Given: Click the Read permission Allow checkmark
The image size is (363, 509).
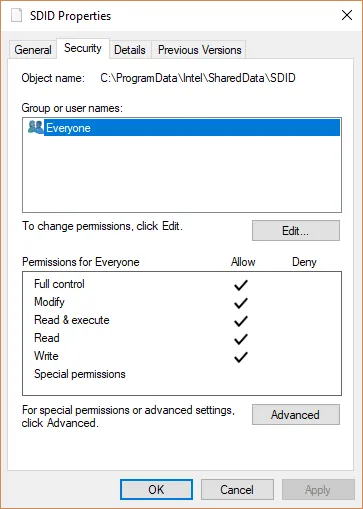Looking at the screenshot, I should (x=241, y=339).
